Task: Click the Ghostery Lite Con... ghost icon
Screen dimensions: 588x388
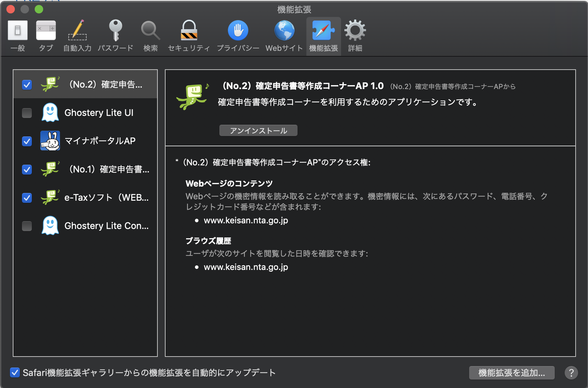Action: tap(50, 225)
